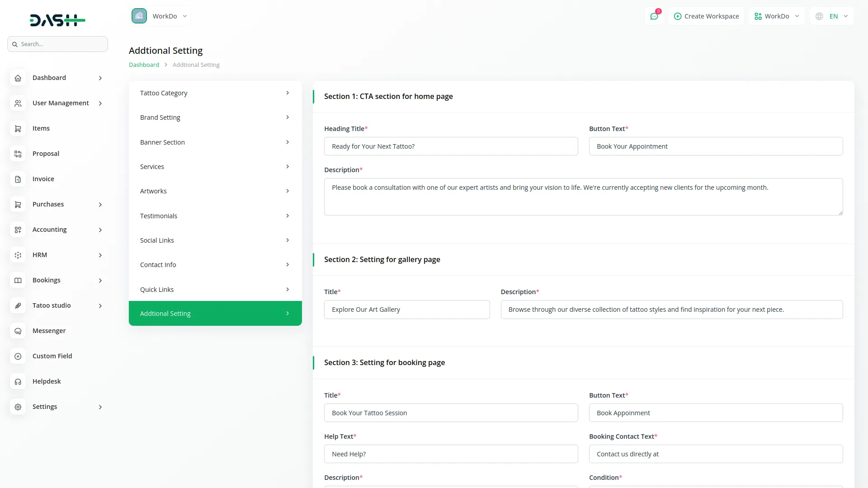Switch to the Testimonials settings tab
868x488 pixels.
pyautogui.click(x=215, y=216)
